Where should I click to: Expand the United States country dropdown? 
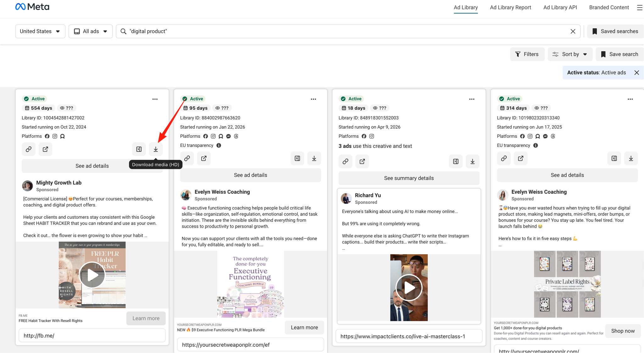pyautogui.click(x=40, y=31)
